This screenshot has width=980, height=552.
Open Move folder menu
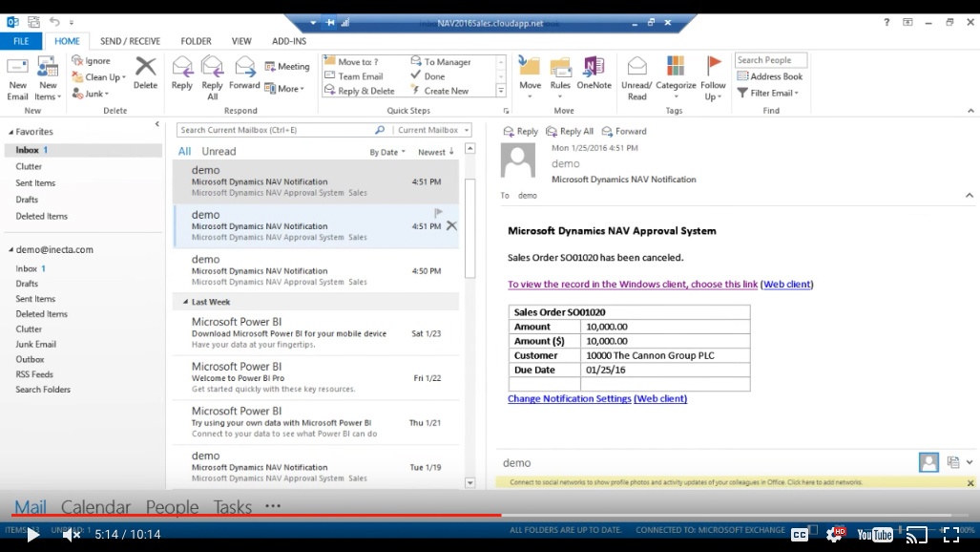coord(530,78)
